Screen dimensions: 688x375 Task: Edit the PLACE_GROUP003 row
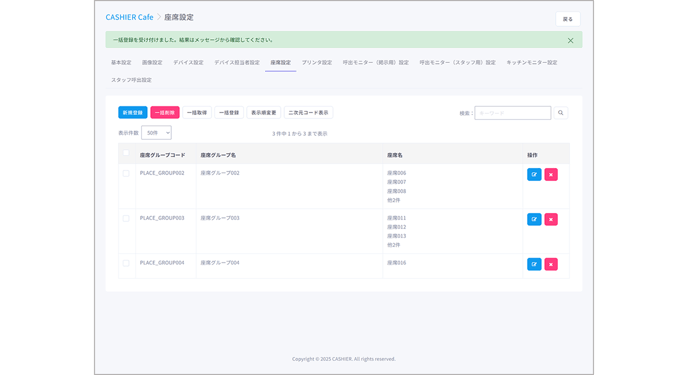coord(534,219)
